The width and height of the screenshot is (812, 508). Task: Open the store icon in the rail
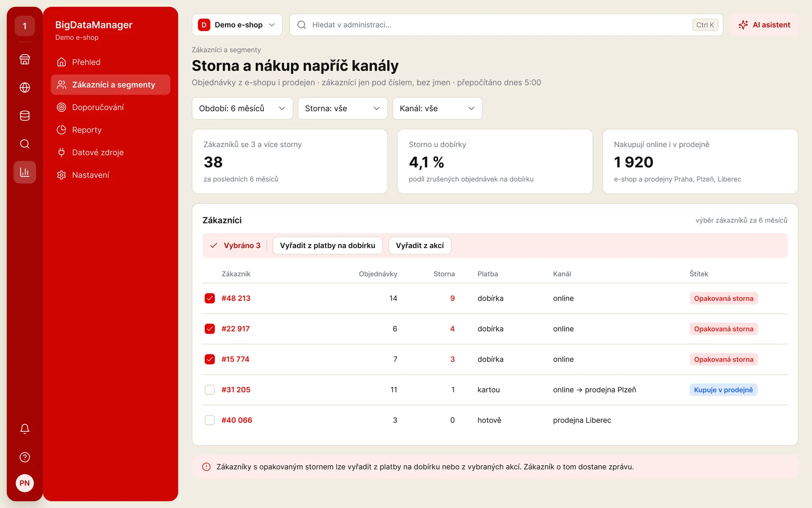pos(25,59)
